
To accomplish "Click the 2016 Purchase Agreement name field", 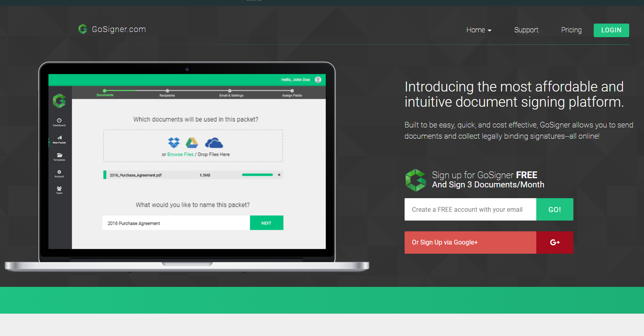I will pyautogui.click(x=176, y=223).
